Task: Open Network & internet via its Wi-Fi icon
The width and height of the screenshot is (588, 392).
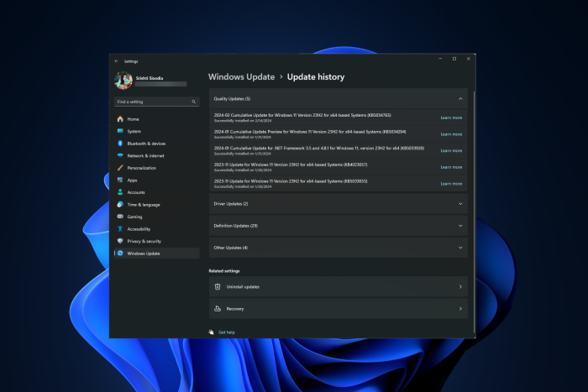Action: (x=120, y=155)
